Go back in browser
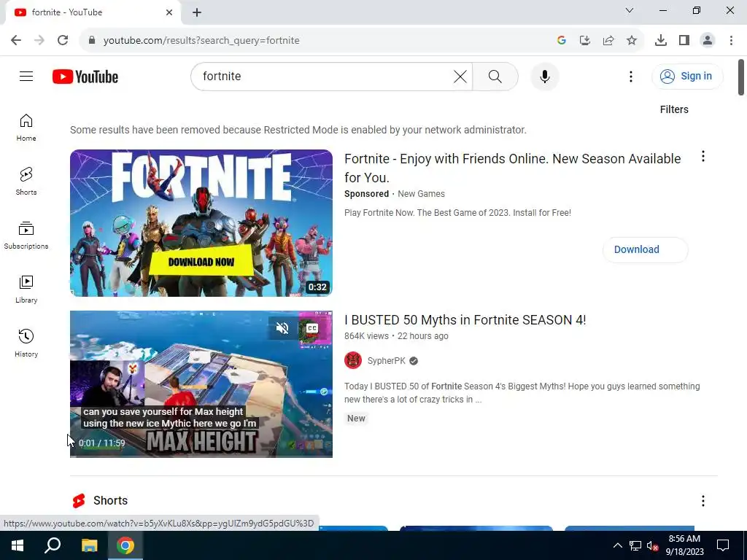Image resolution: width=747 pixels, height=560 pixels. point(16,40)
